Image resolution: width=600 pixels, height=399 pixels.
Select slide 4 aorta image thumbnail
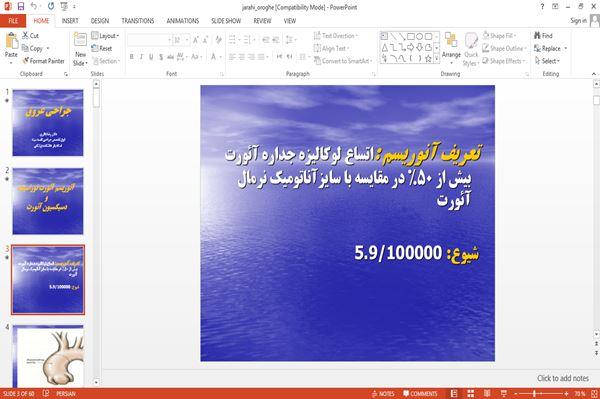pos(48,356)
